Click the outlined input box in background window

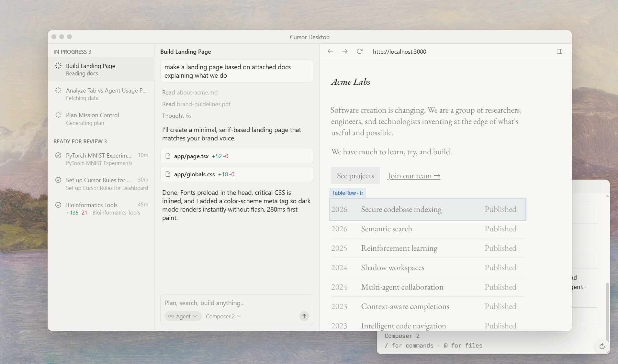pos(584,316)
